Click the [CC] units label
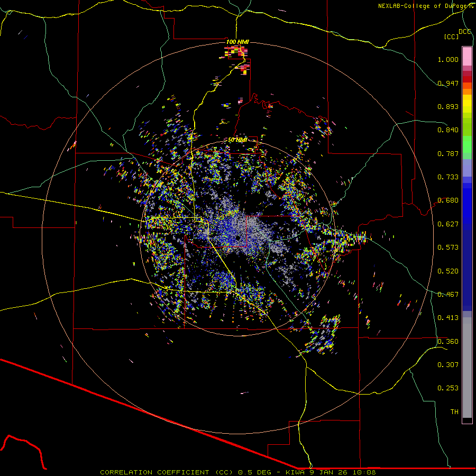The image size is (476, 476). [x=451, y=36]
